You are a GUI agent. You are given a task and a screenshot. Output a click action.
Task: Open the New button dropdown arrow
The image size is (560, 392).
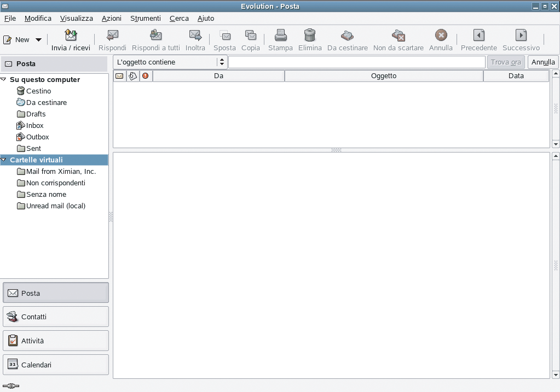coord(38,40)
